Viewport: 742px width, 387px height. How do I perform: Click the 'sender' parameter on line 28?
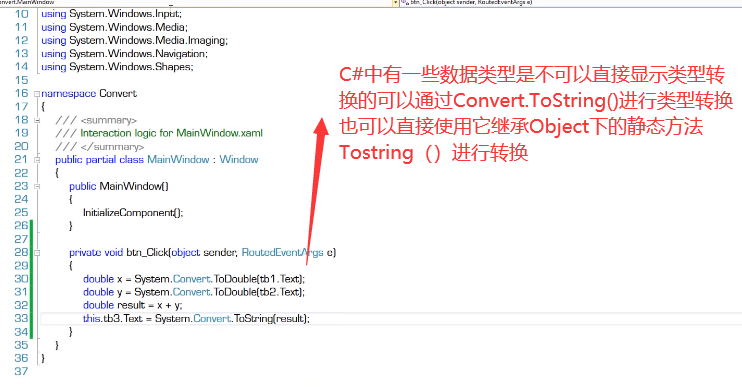click(x=220, y=252)
